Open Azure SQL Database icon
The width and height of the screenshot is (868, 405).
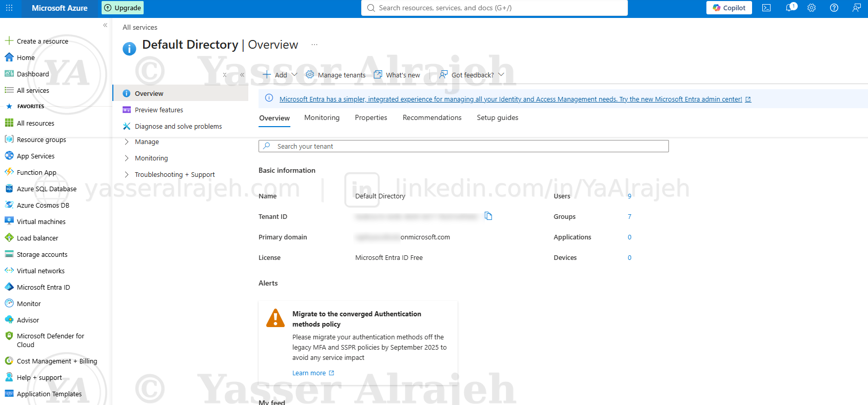coord(9,189)
